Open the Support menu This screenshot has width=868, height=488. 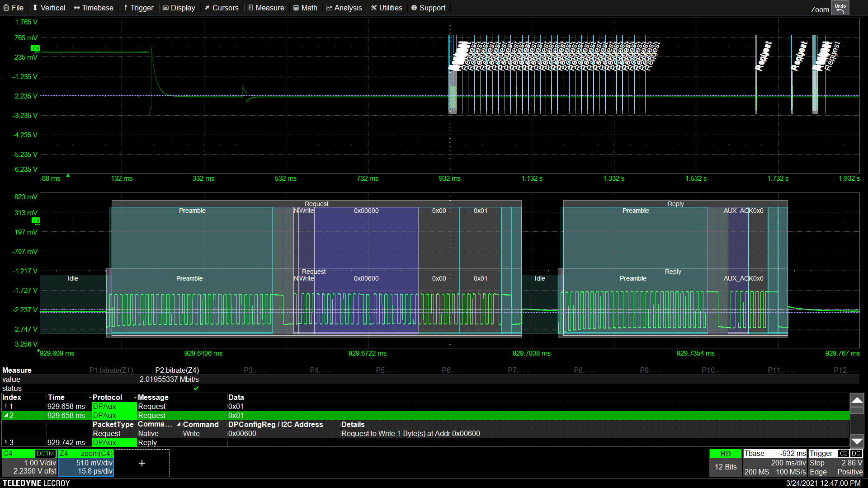(x=428, y=8)
